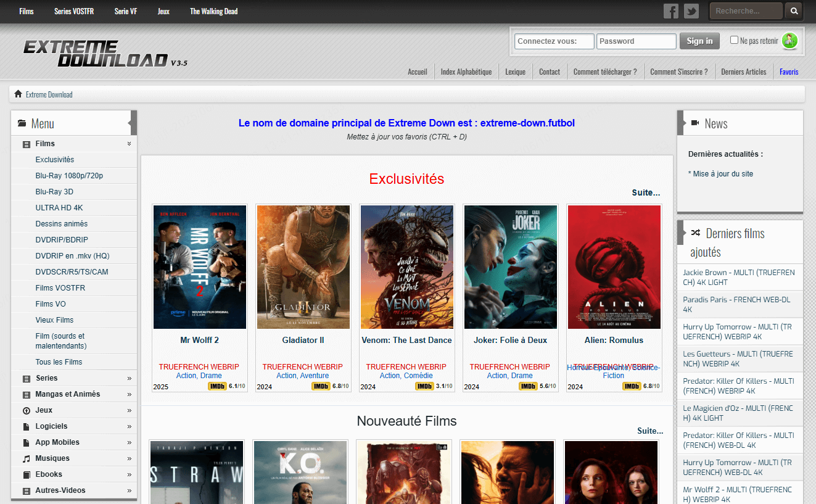The width and height of the screenshot is (816, 504).
Task: Open the K.O. poster in Nouveauté Films
Action: point(300,473)
